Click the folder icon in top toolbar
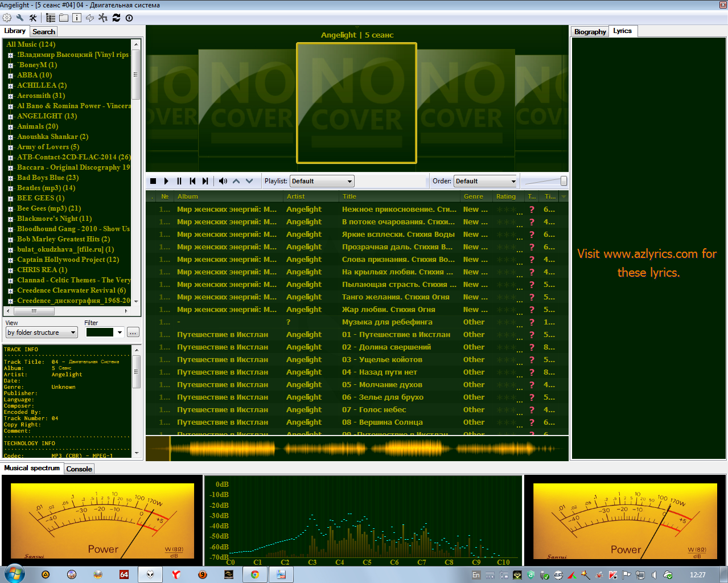728x583 pixels. pos(64,18)
